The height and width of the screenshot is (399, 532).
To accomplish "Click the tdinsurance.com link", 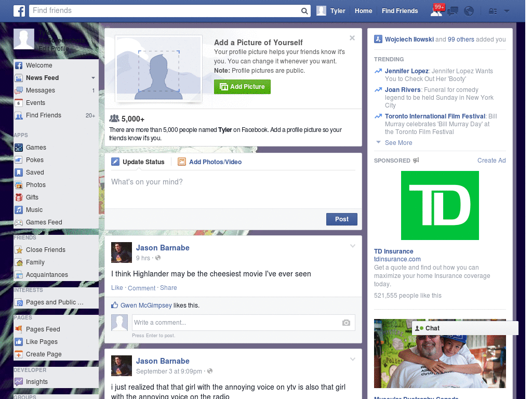I will point(397,259).
